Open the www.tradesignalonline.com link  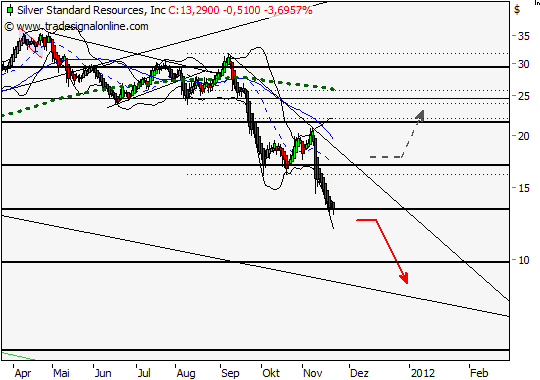[x=82, y=27]
